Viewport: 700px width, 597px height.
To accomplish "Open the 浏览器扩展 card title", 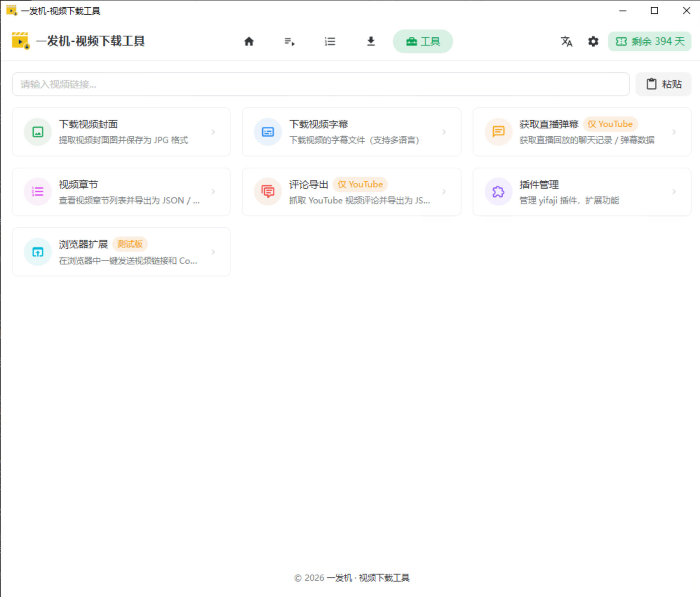I will 83,244.
